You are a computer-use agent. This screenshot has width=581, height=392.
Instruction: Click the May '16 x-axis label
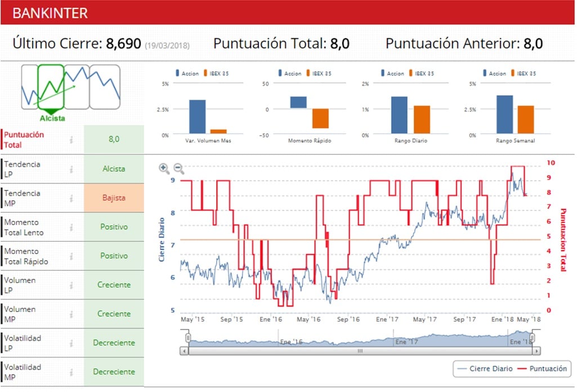pyautogui.click(x=309, y=319)
